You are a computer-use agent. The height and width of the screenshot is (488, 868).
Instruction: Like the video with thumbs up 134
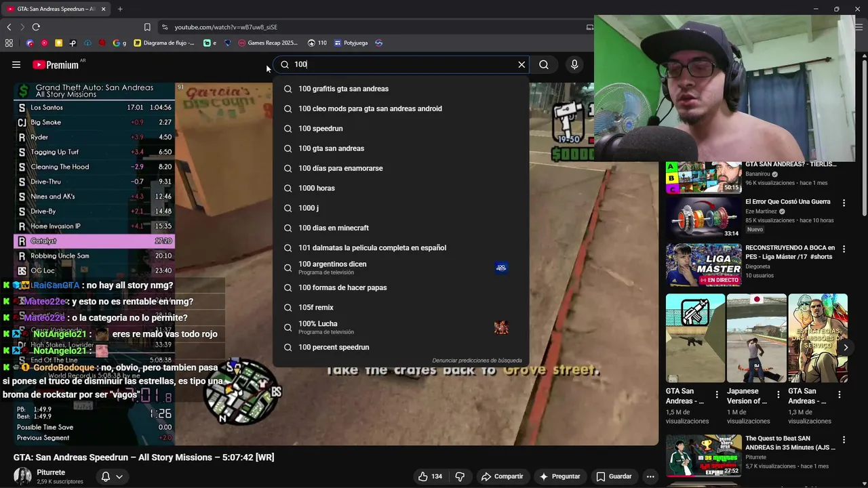[430, 476]
